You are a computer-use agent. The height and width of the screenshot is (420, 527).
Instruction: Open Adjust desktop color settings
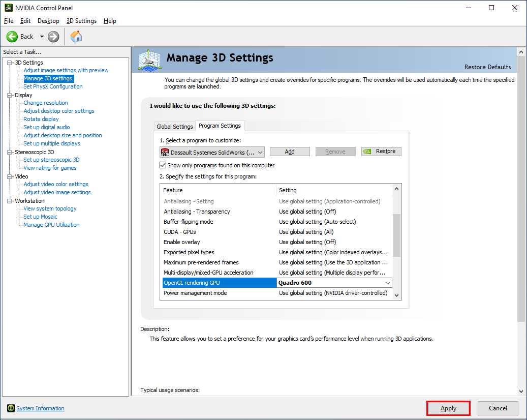pyautogui.click(x=59, y=111)
